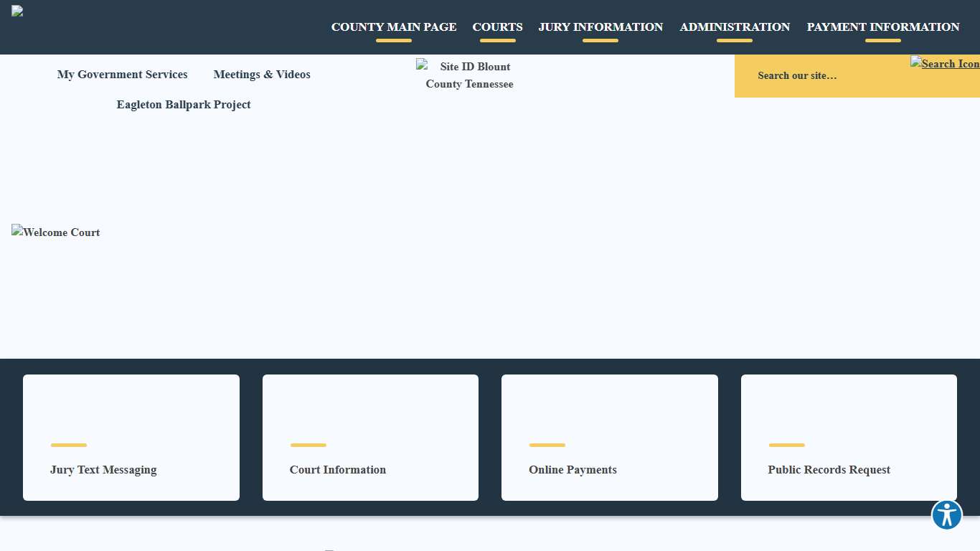Open the Court Information card

click(370, 438)
